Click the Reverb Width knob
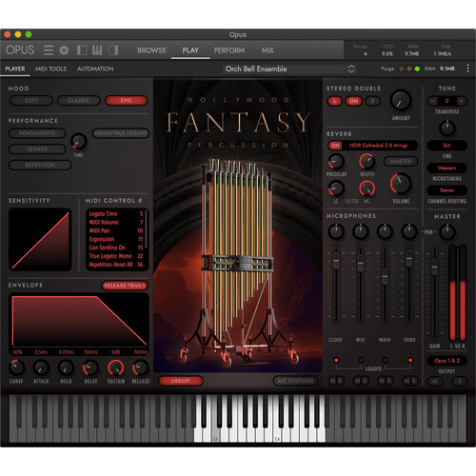Screen dimensions: 476x476 coord(367,161)
